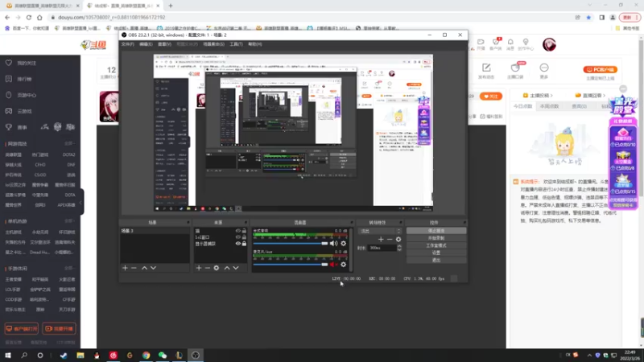The width and height of the screenshot is (644, 362).
Task: Open the 编辑(E) menu in OBS
Action: point(146,44)
